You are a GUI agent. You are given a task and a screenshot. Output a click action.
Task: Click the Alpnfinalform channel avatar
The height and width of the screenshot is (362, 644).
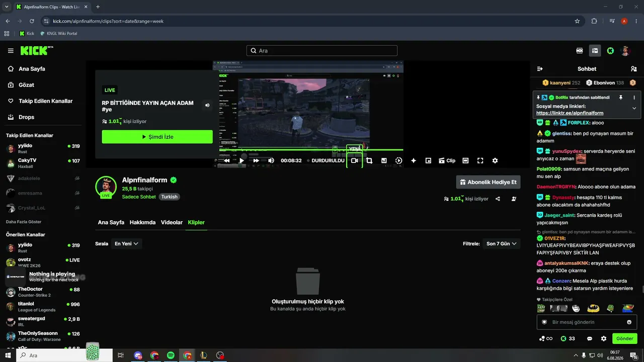coord(106,187)
